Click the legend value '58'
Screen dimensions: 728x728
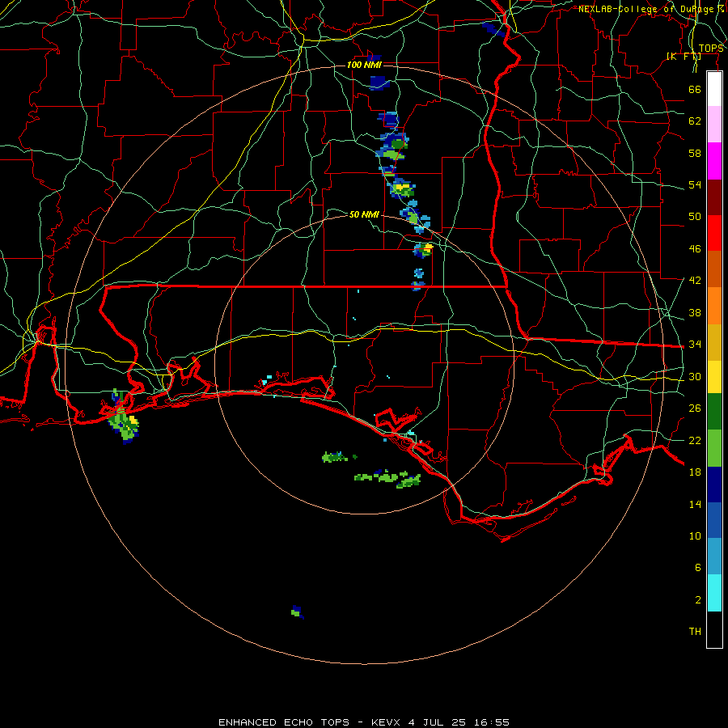pyautogui.click(x=695, y=153)
